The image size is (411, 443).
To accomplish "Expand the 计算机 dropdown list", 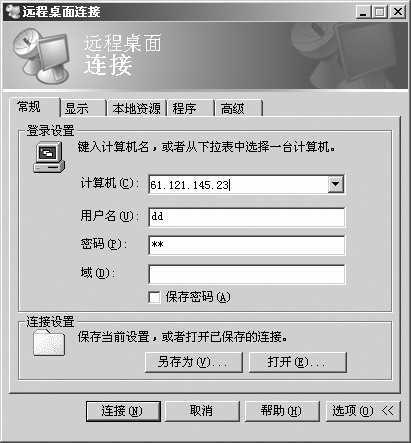I will [x=336, y=184].
